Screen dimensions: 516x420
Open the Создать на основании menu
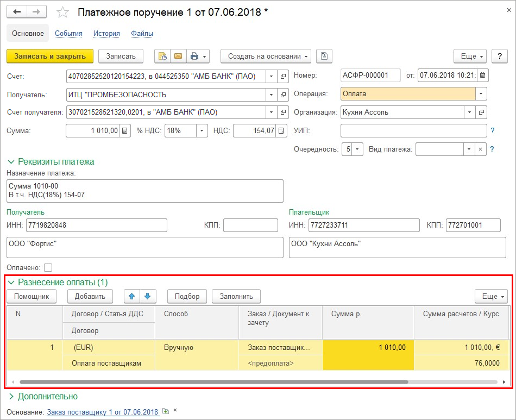pos(266,56)
